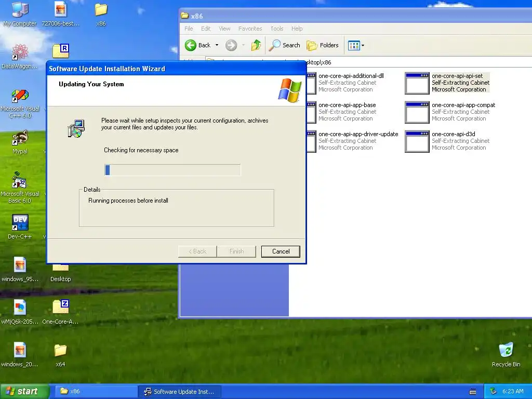
Task: Open the View menu in Explorer
Action: pos(224,29)
